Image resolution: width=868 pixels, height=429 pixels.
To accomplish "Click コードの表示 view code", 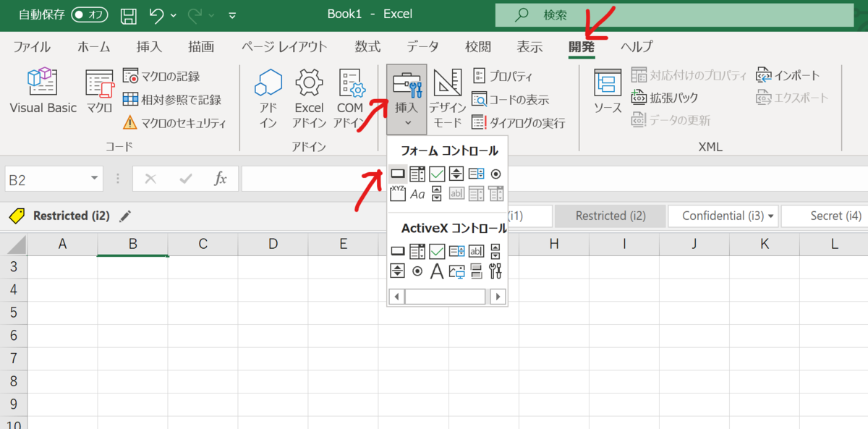I will [x=510, y=99].
